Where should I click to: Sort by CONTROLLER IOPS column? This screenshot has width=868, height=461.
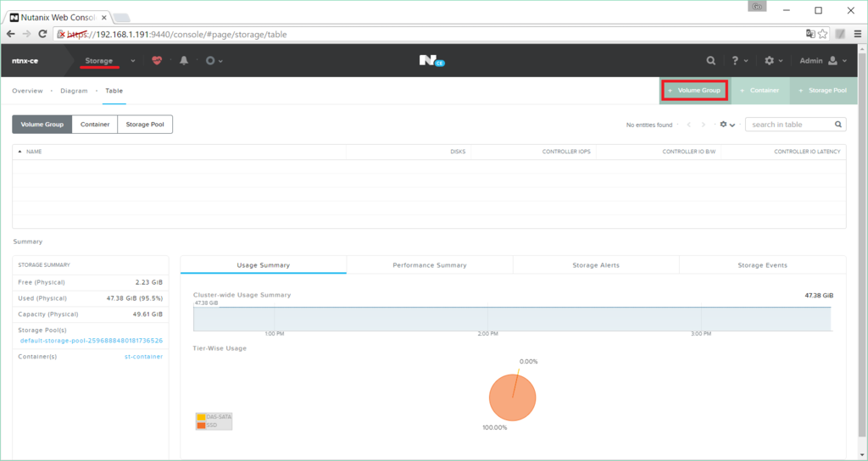(x=566, y=152)
